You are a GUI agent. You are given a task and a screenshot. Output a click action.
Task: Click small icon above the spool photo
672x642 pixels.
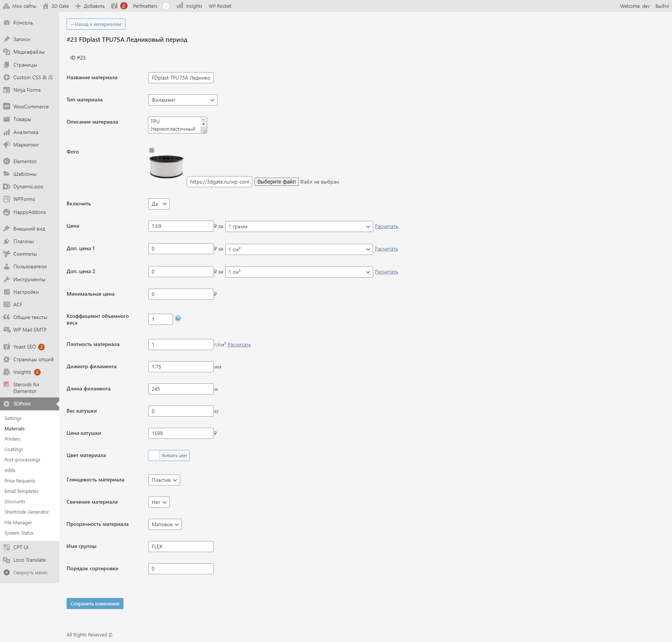pyautogui.click(x=152, y=150)
